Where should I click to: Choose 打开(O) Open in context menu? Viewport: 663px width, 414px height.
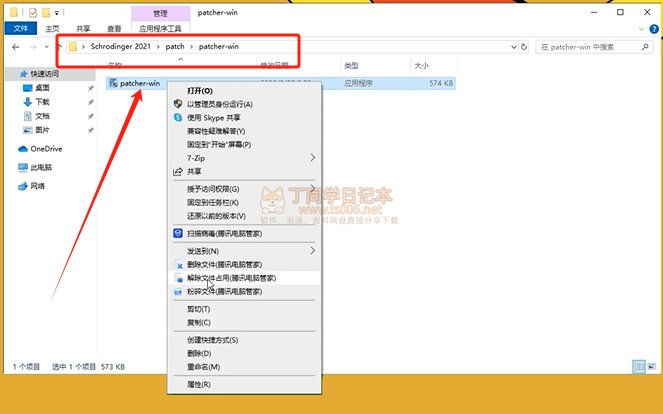point(244,90)
